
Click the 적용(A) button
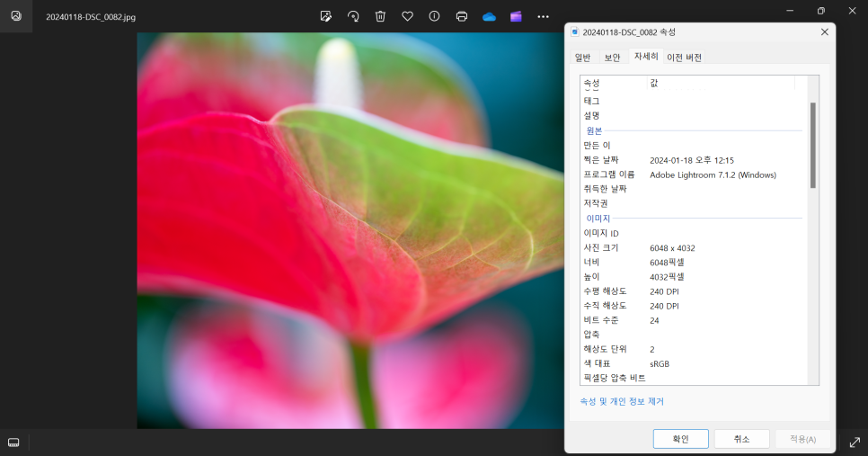(802, 439)
